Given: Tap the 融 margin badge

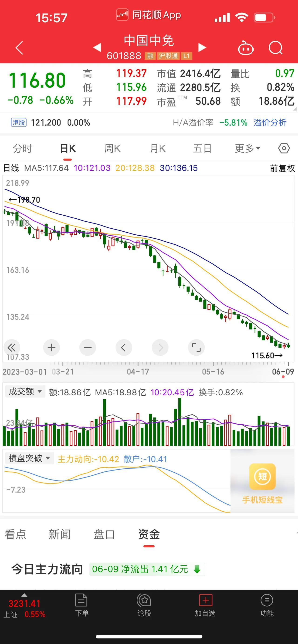Looking at the screenshot, I should pyautogui.click(x=150, y=56).
